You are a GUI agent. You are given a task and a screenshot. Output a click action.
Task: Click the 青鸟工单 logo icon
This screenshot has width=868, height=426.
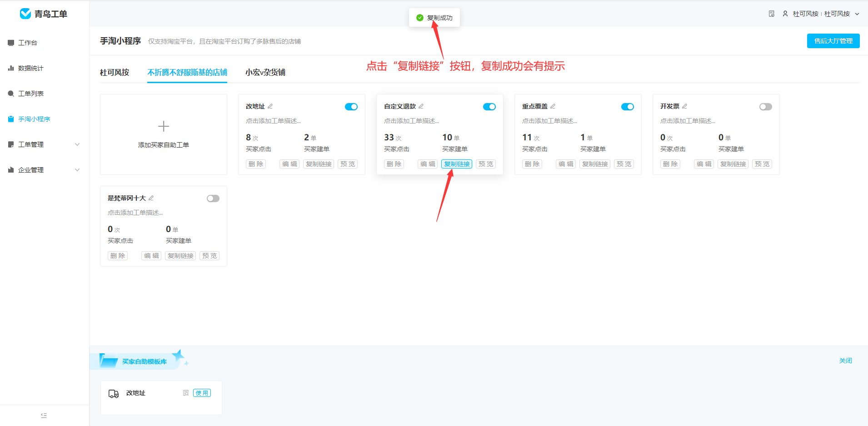(x=25, y=14)
